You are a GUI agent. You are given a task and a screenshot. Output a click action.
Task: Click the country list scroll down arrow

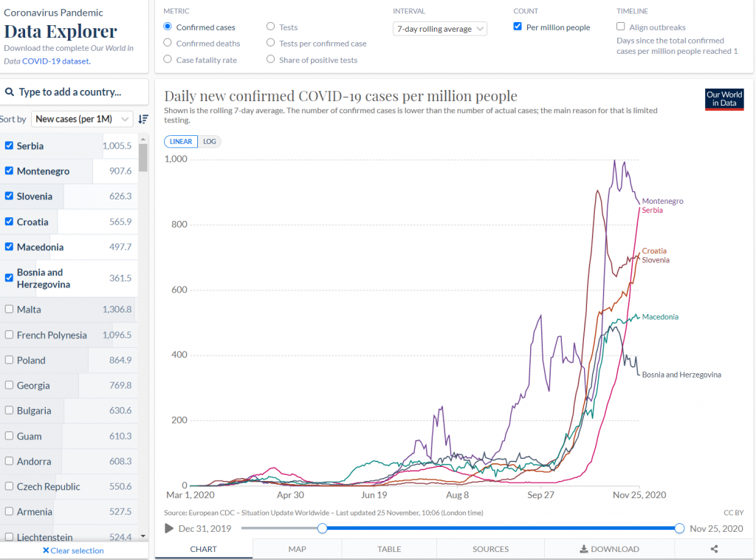click(143, 536)
